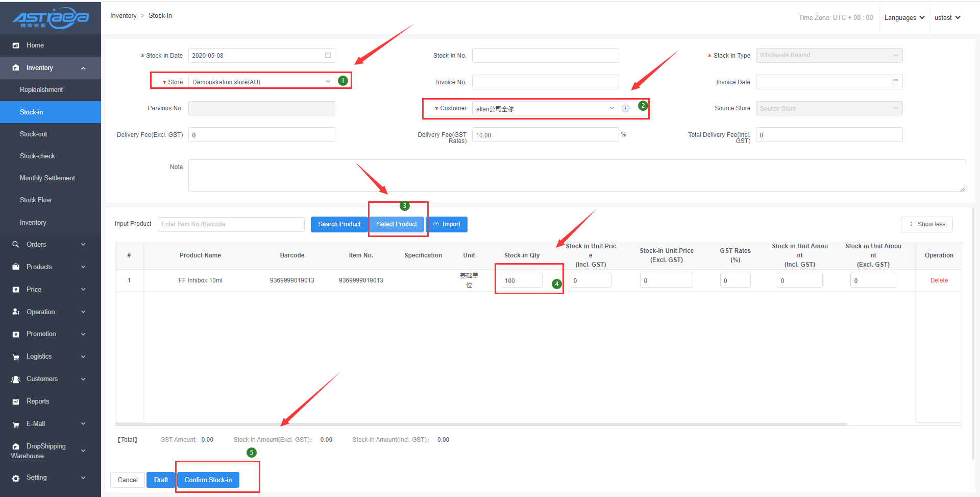Image resolution: width=980 pixels, height=497 pixels.
Task: Open the Invoice Date calendar picker
Action: pyautogui.click(x=895, y=82)
